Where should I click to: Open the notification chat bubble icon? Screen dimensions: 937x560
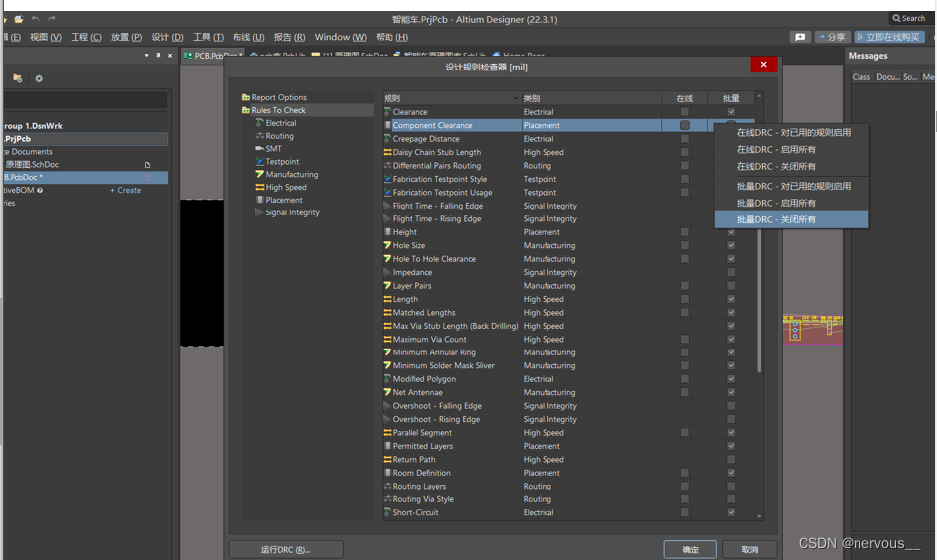800,37
